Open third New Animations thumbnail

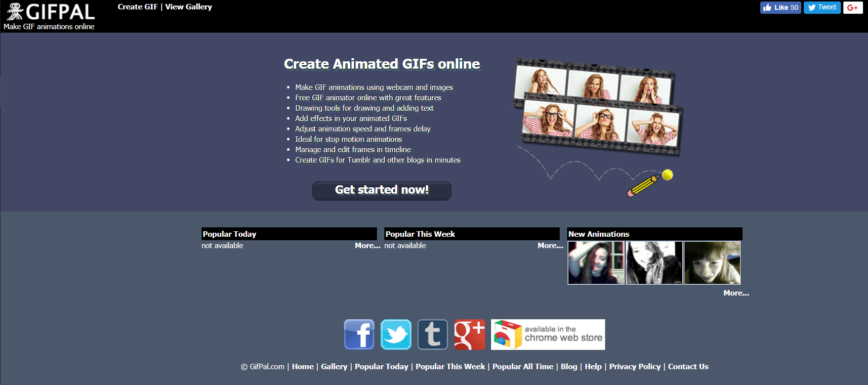point(712,263)
